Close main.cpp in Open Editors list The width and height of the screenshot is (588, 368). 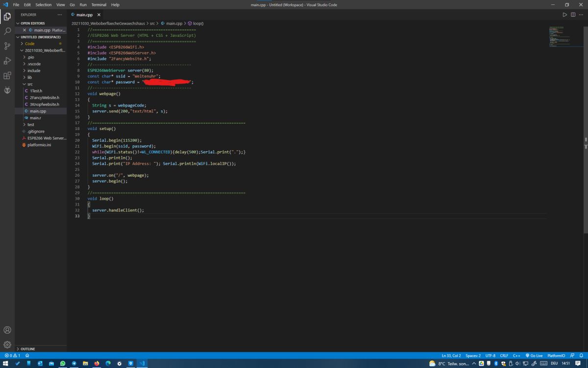click(24, 30)
